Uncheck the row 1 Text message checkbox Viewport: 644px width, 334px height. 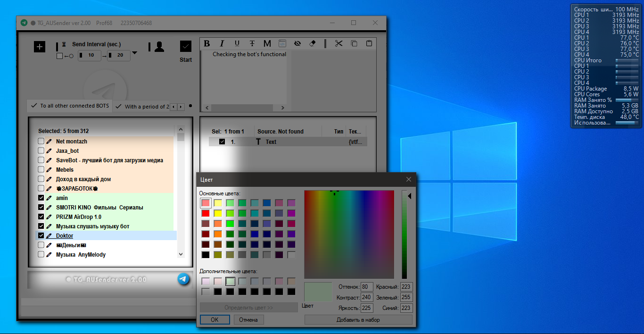(222, 142)
